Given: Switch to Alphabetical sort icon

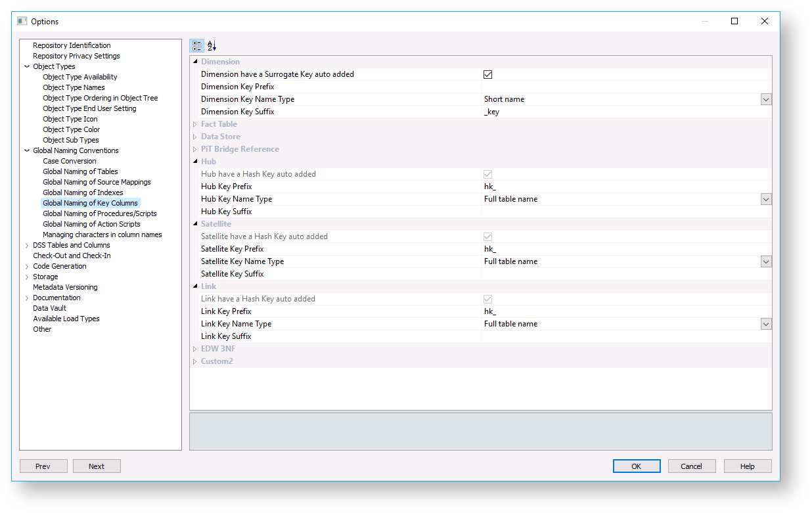Looking at the screenshot, I should click(x=212, y=46).
